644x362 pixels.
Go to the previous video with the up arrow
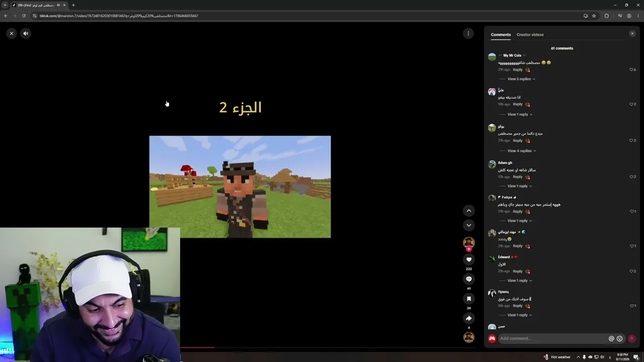[x=469, y=211]
